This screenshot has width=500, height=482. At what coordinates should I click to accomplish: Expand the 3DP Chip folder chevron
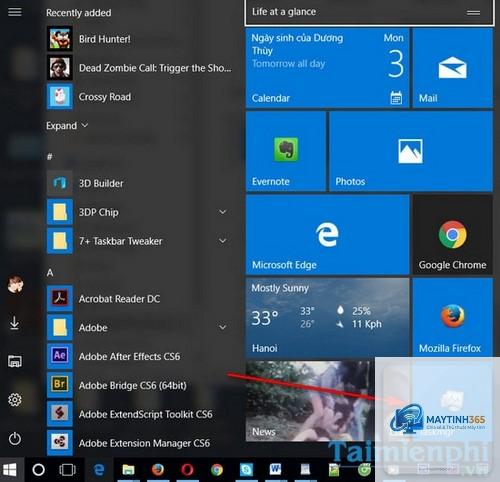[x=223, y=212]
